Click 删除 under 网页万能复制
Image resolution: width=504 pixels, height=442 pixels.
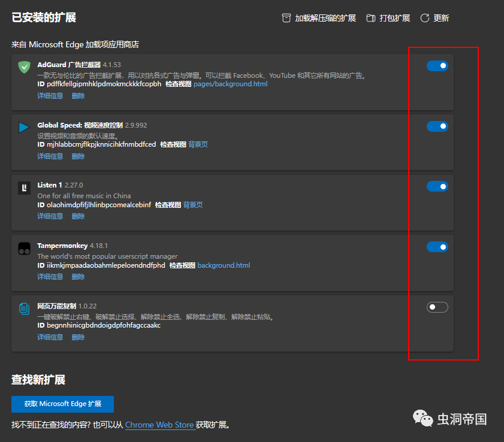pyautogui.click(x=78, y=337)
